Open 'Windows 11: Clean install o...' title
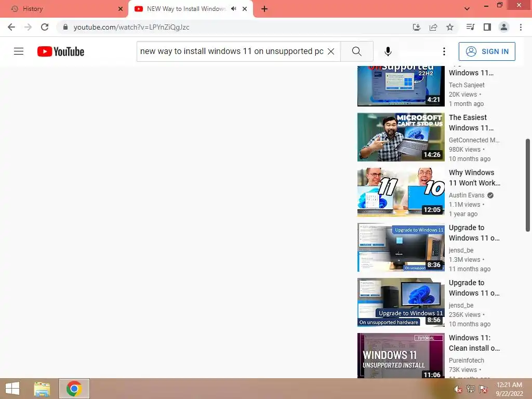Screen dimensions: 532x399 tap(474, 343)
